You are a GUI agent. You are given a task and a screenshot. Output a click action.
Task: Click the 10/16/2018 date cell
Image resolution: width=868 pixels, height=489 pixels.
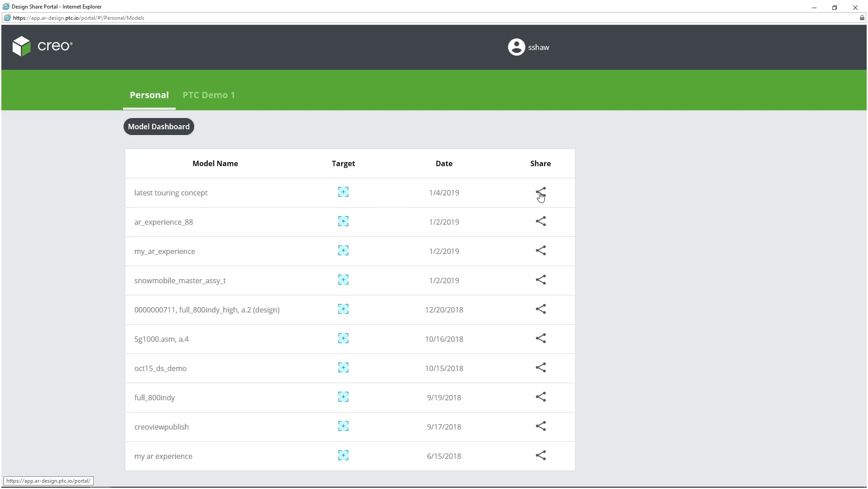coord(444,339)
